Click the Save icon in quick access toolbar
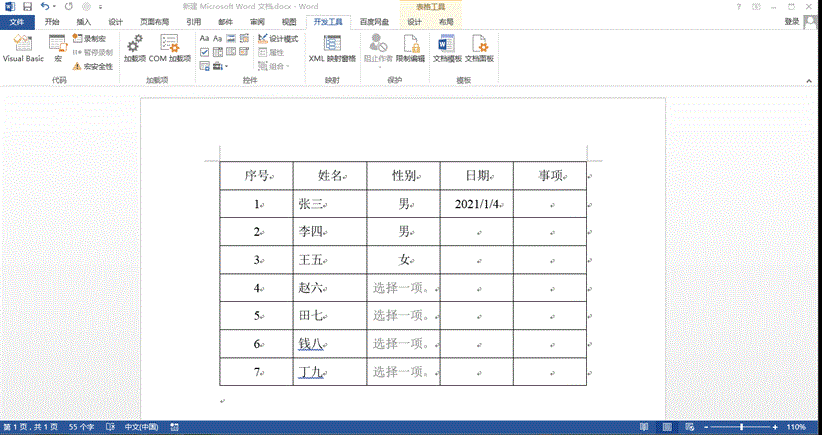Screen dimensions: 822x435 (x=27, y=6)
